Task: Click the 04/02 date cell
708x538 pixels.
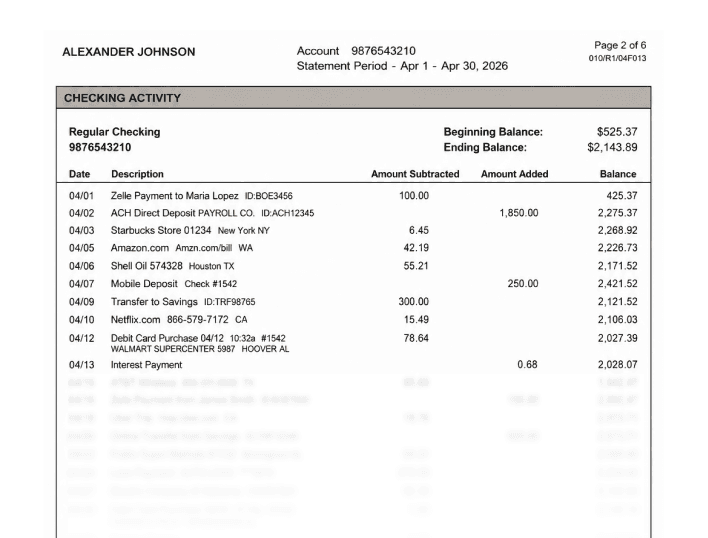Action: pos(82,213)
